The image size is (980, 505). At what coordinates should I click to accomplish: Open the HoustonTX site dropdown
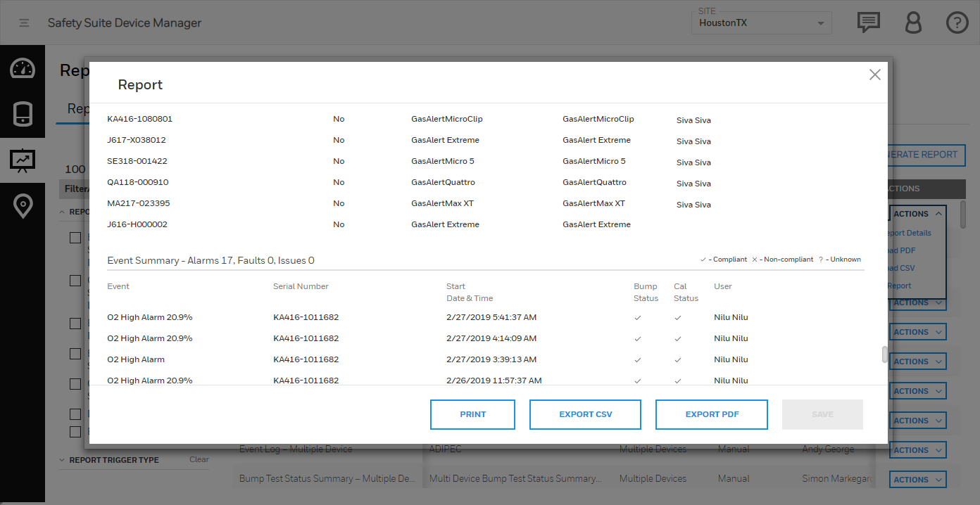760,23
